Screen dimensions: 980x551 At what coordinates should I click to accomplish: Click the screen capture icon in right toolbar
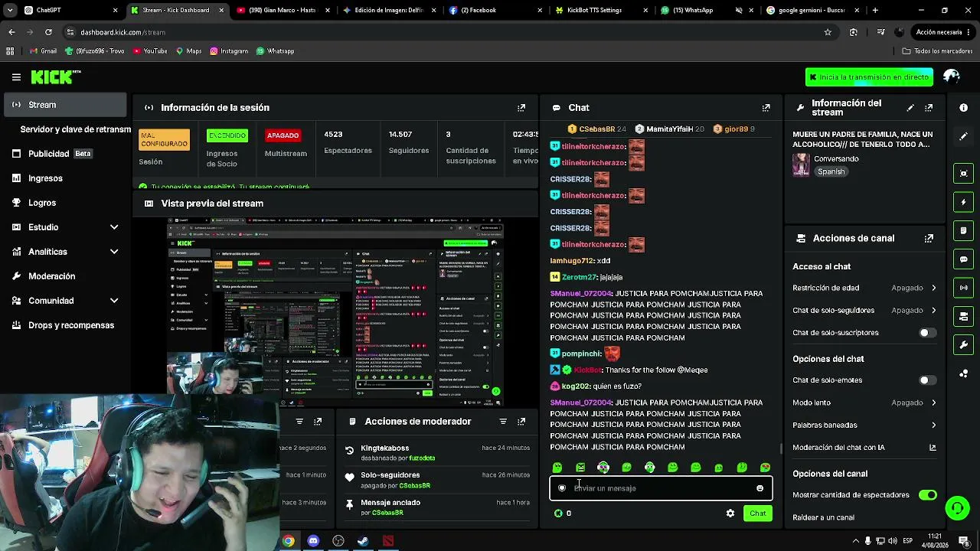(964, 174)
